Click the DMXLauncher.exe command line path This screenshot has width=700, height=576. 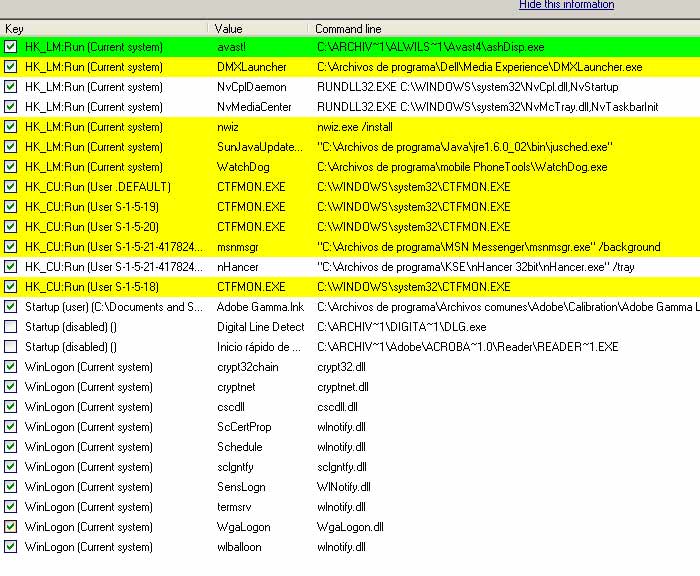coord(479,67)
